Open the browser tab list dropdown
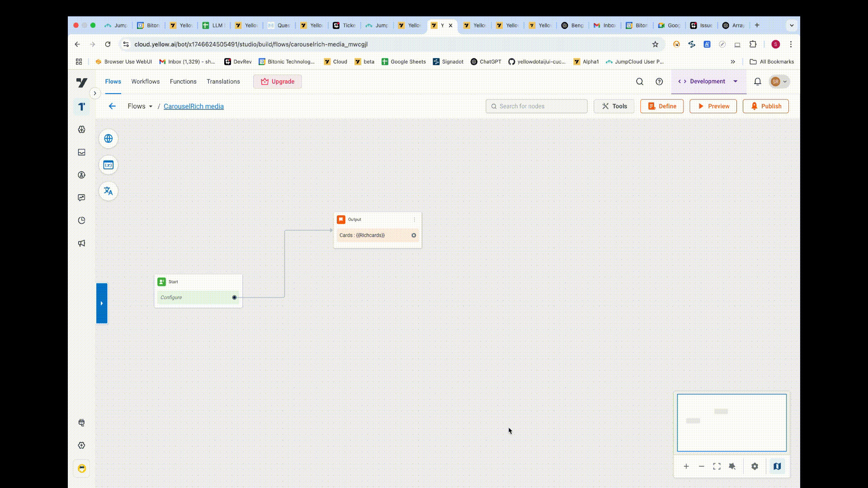The height and width of the screenshot is (488, 868). coord(791,25)
